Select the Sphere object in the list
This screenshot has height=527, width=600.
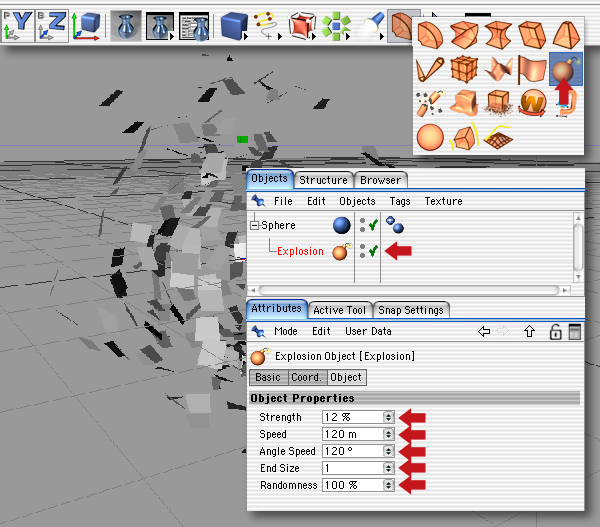(x=278, y=225)
